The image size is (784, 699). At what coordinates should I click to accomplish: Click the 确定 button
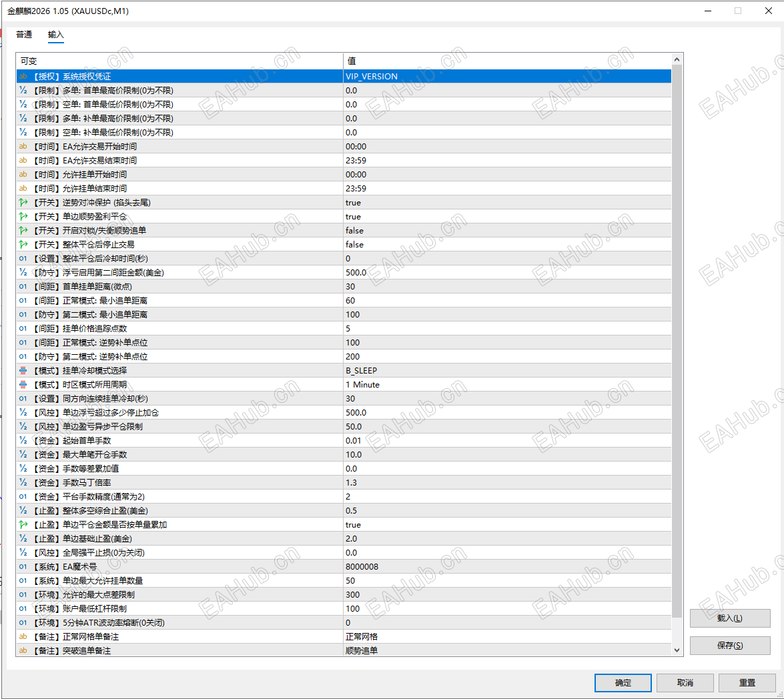pyautogui.click(x=623, y=682)
